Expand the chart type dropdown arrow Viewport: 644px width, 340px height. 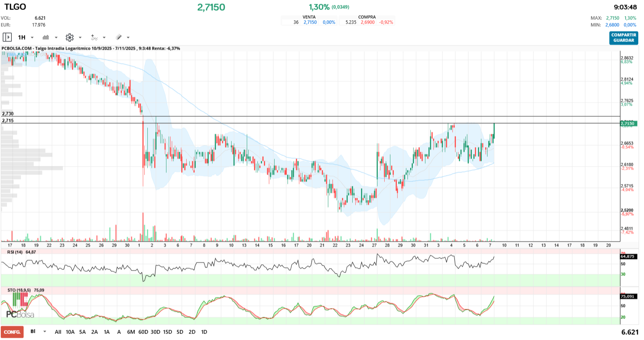pos(56,38)
